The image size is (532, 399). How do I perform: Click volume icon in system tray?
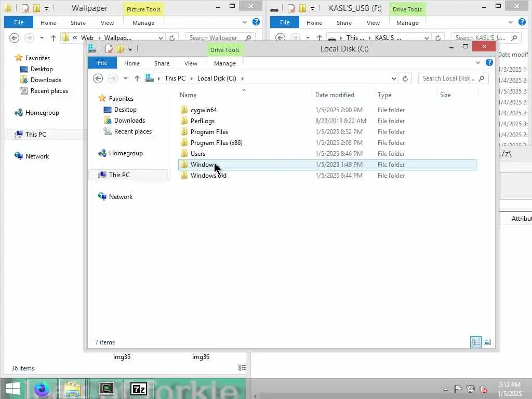point(483,389)
